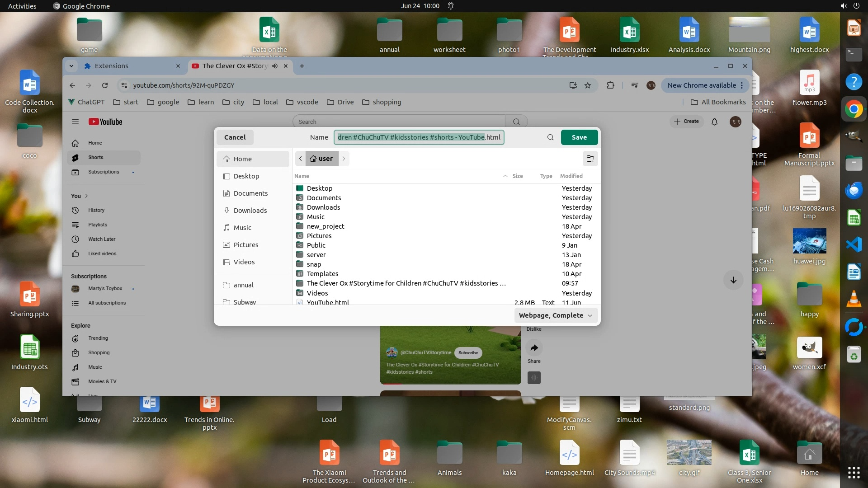
Task: Cancel the save file dialog
Action: click(235, 137)
